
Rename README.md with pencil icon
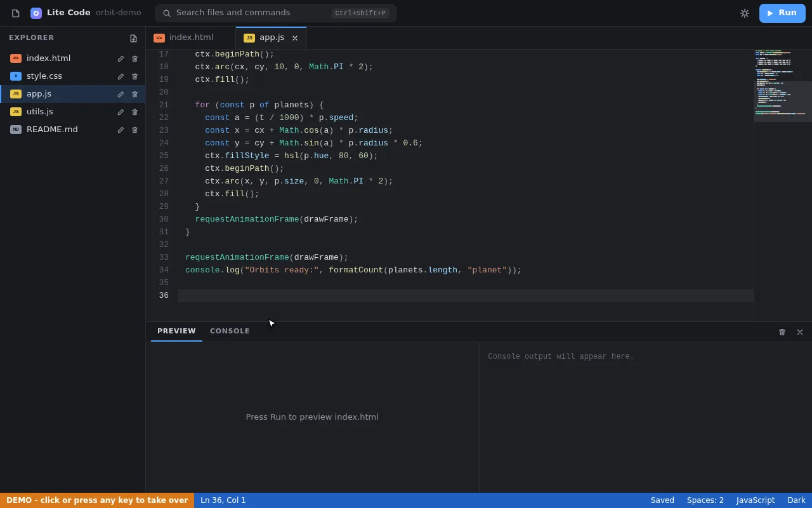tap(121, 130)
